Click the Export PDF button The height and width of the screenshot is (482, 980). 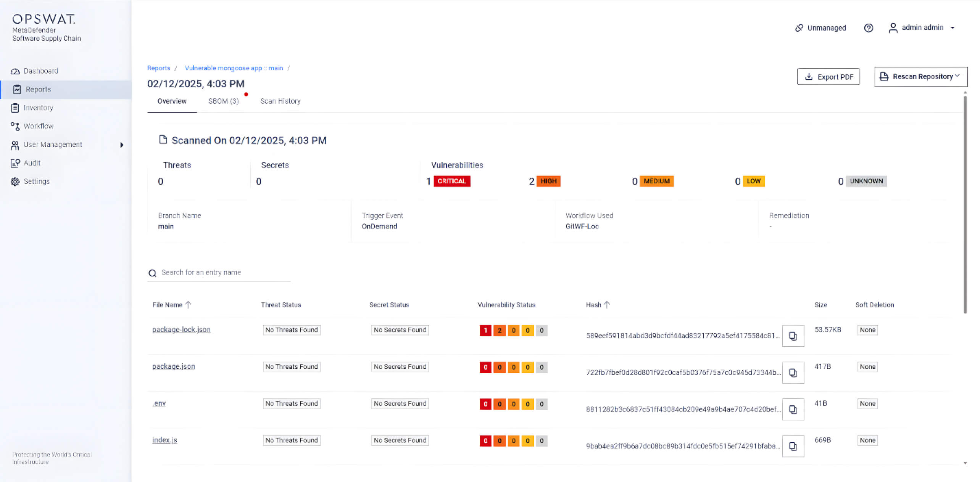pos(828,77)
